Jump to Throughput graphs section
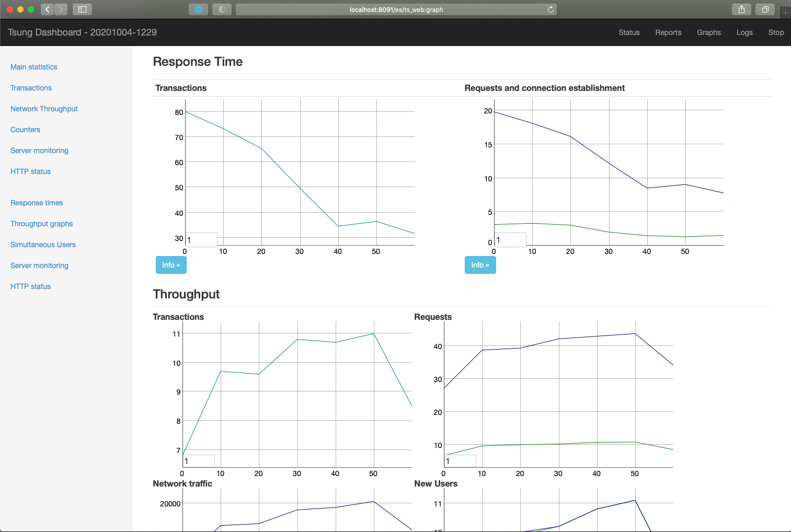This screenshot has height=532, width=791. click(41, 224)
